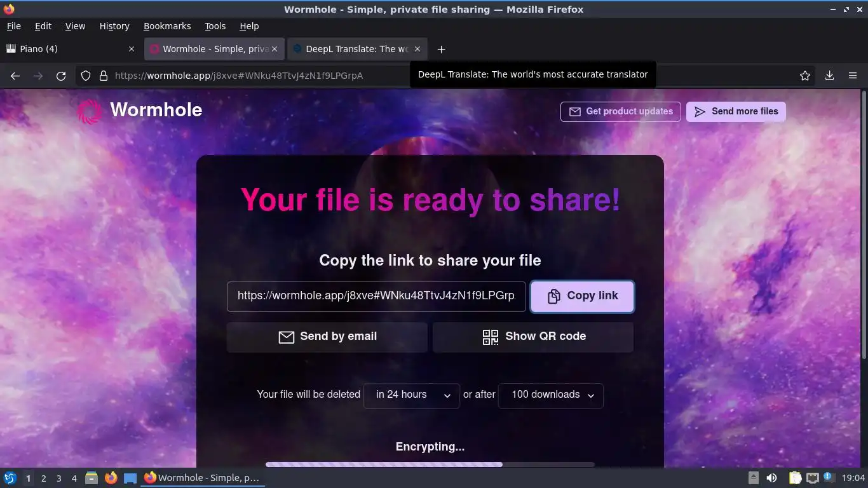Click the 19:04 clock in the taskbar

pos(853,478)
